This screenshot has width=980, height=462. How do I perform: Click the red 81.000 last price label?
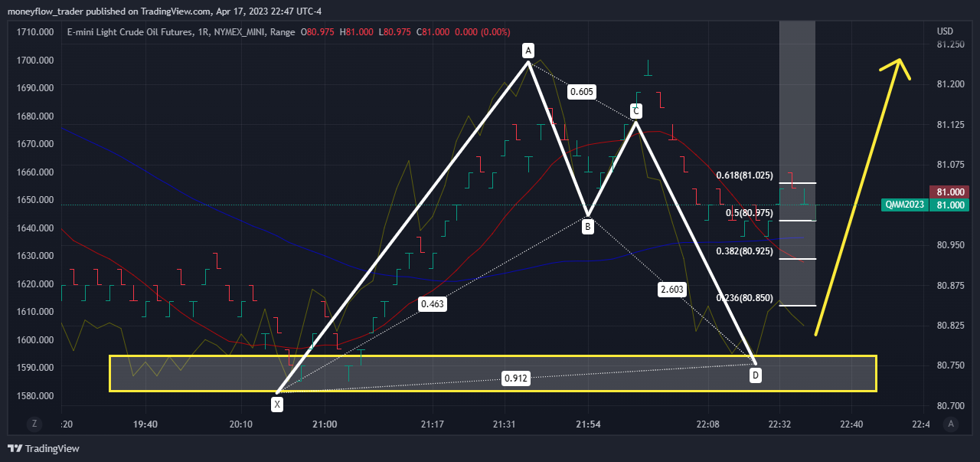950,192
